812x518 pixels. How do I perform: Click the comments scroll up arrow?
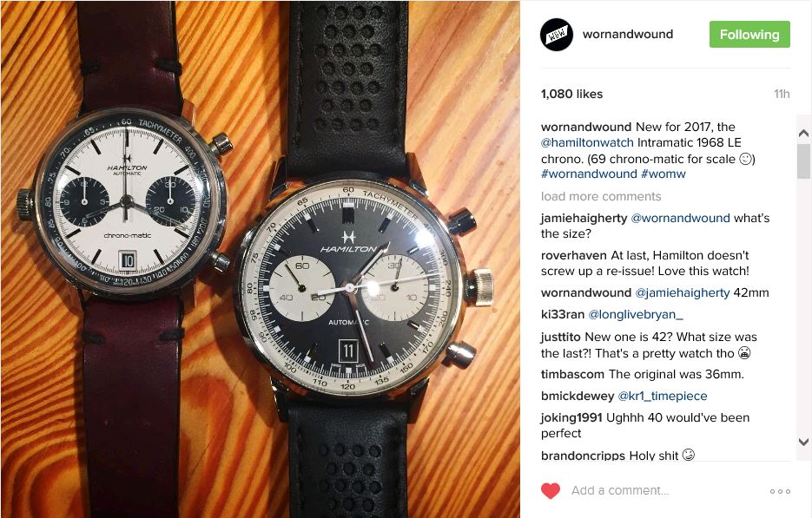pyautogui.click(x=803, y=133)
